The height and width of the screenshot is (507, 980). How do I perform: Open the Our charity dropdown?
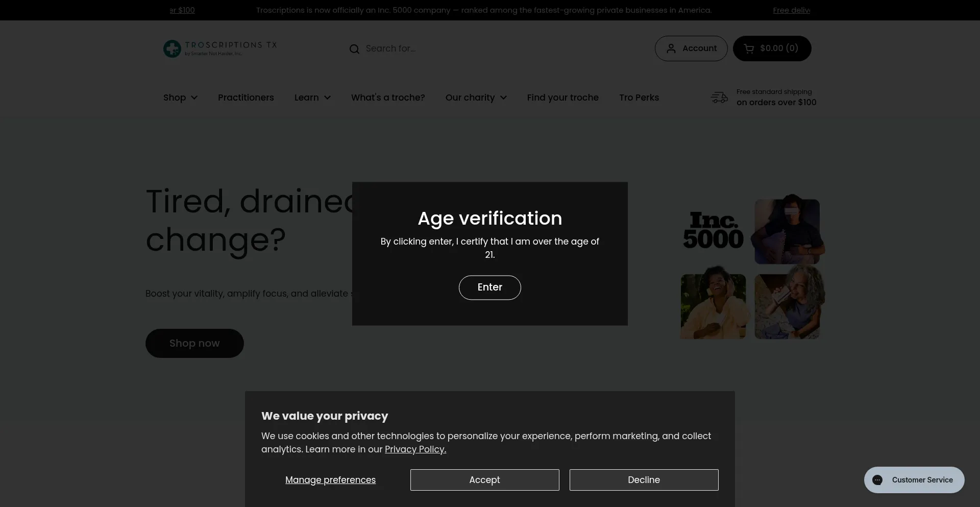[476, 98]
